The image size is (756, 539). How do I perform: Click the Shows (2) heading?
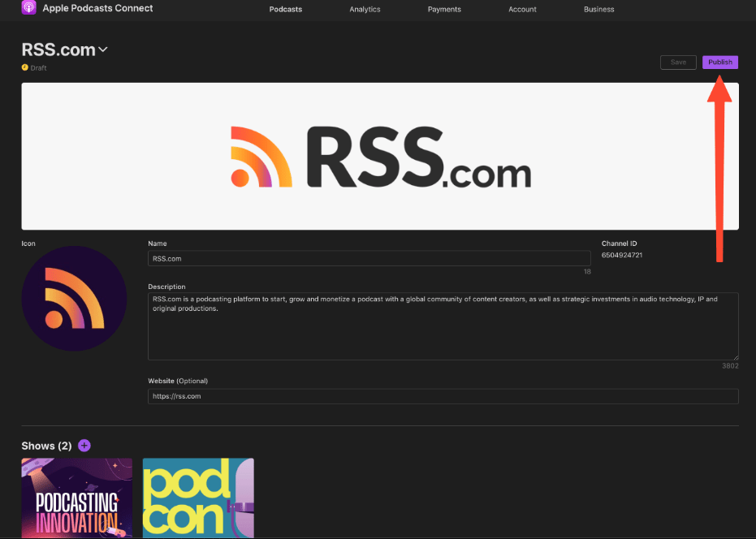coord(46,446)
